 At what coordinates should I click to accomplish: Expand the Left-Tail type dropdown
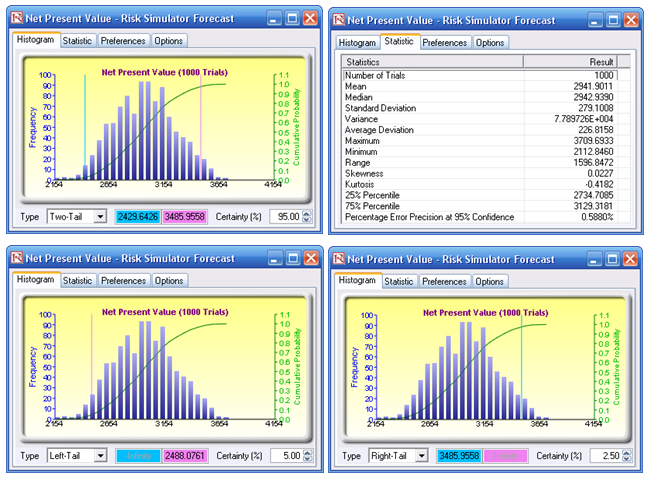tap(100, 455)
